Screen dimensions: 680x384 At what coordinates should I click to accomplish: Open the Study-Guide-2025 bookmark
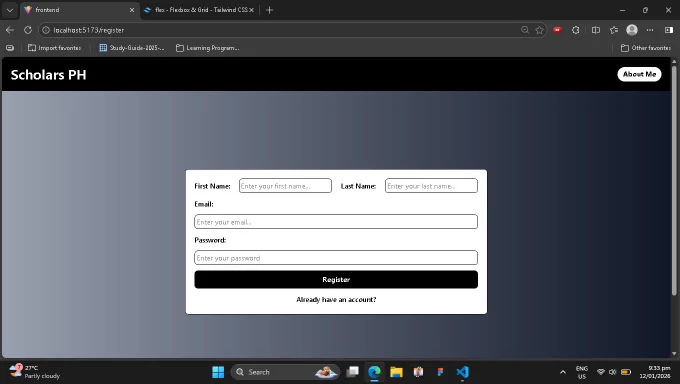[131, 48]
